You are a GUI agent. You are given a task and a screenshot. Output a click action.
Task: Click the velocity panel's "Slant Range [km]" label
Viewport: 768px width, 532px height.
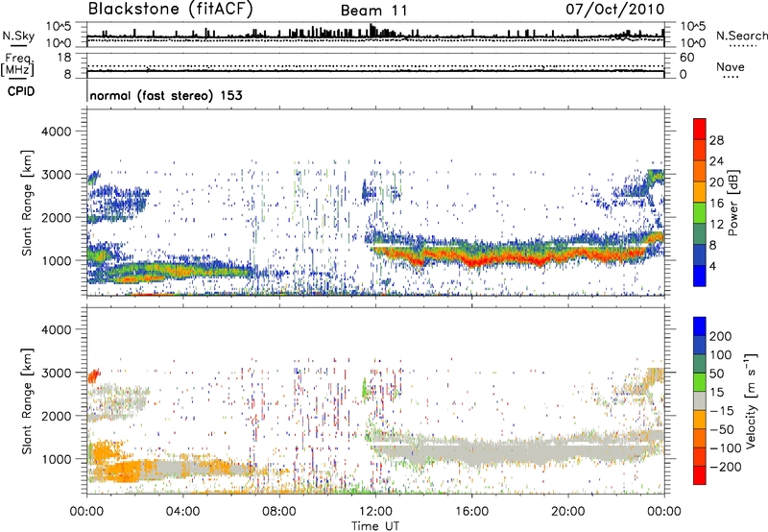[x=27, y=401]
